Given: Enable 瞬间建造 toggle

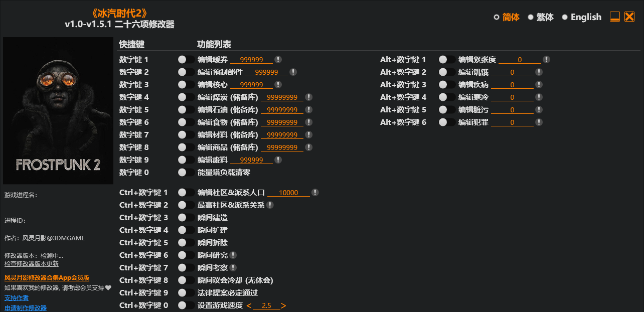Looking at the screenshot, I should 186,218.
